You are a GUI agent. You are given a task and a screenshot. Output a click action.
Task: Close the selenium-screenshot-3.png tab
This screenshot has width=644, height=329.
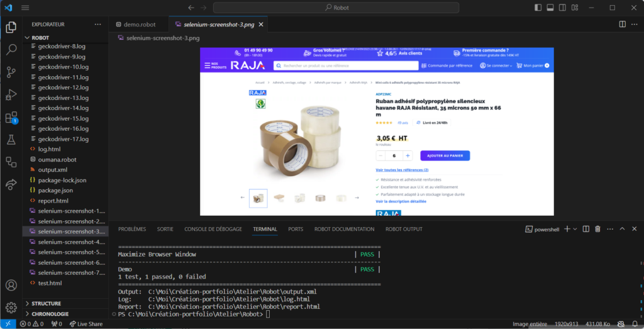pyautogui.click(x=261, y=25)
